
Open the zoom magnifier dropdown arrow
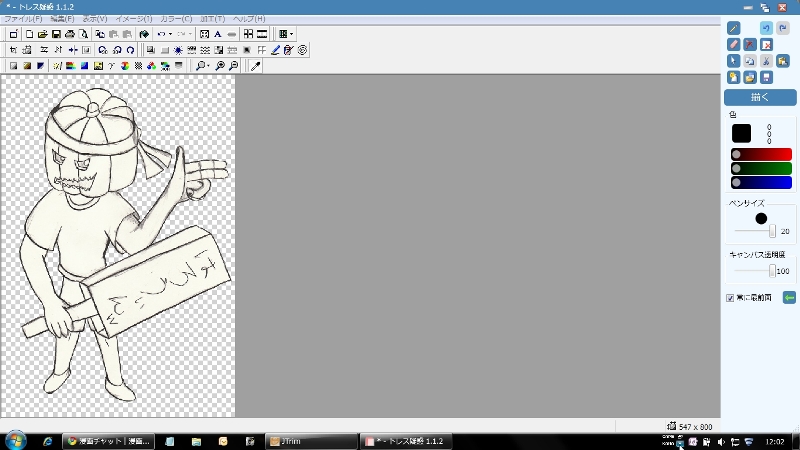(x=208, y=66)
